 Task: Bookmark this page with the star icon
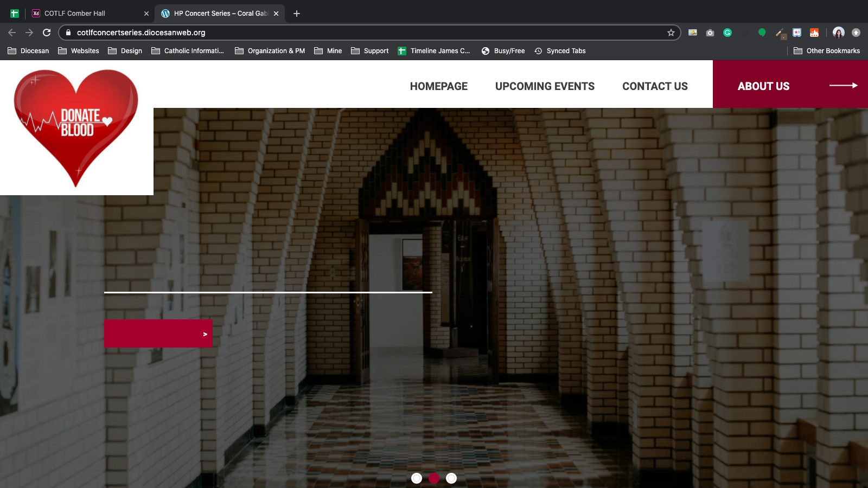click(x=671, y=33)
